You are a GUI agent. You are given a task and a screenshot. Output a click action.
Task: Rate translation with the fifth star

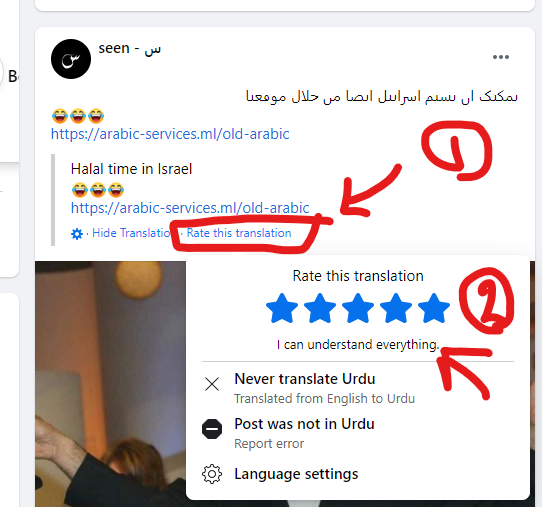(x=434, y=308)
